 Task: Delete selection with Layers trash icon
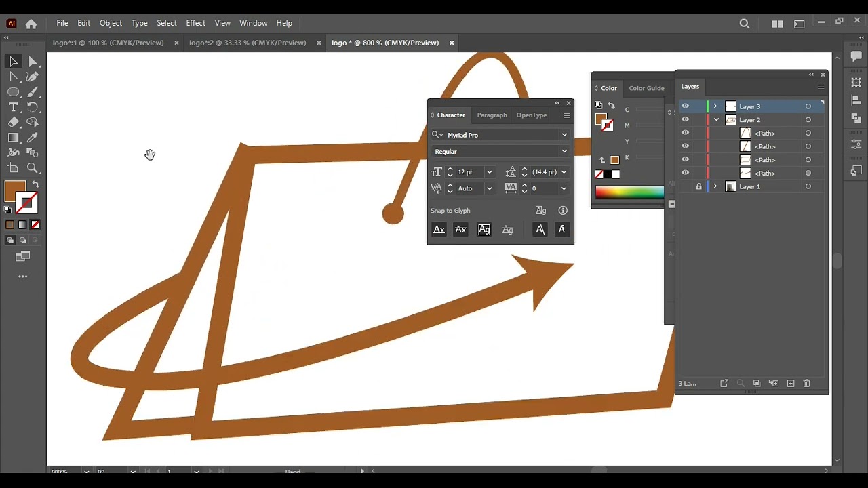tap(806, 384)
